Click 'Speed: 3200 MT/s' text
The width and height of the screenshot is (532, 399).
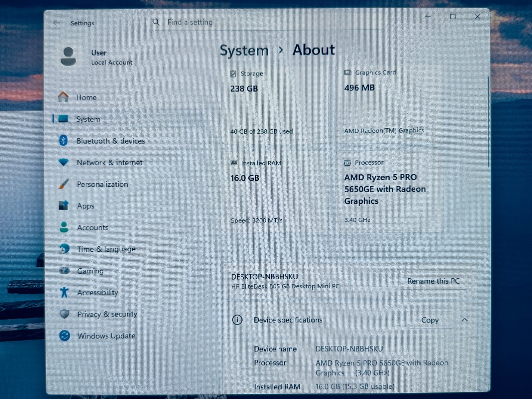tap(257, 220)
